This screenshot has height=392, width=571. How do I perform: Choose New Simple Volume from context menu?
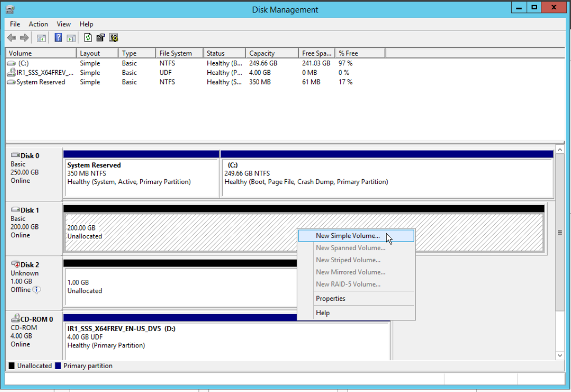[348, 236]
